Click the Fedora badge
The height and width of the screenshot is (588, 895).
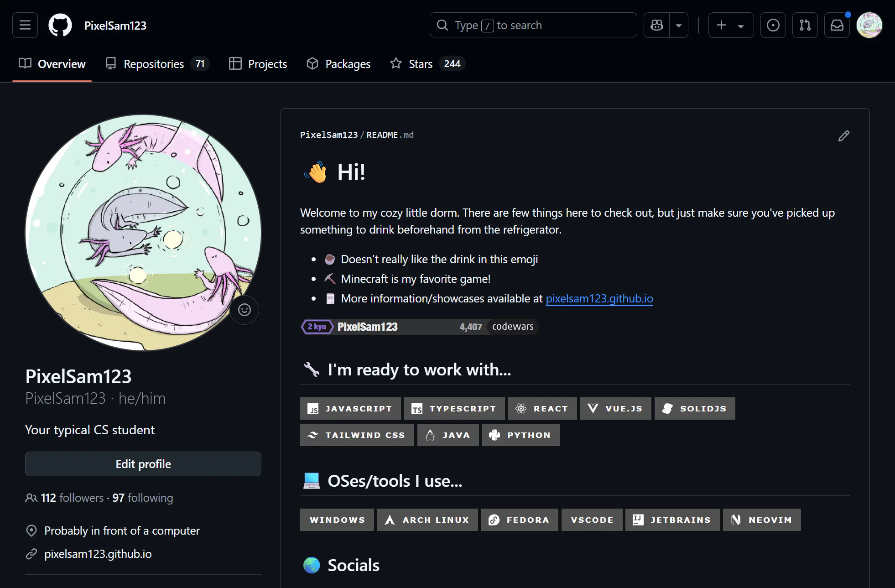[520, 520]
